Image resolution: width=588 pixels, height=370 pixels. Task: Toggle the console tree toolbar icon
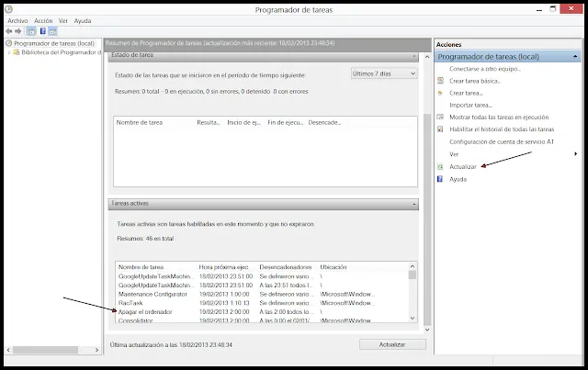(31, 31)
